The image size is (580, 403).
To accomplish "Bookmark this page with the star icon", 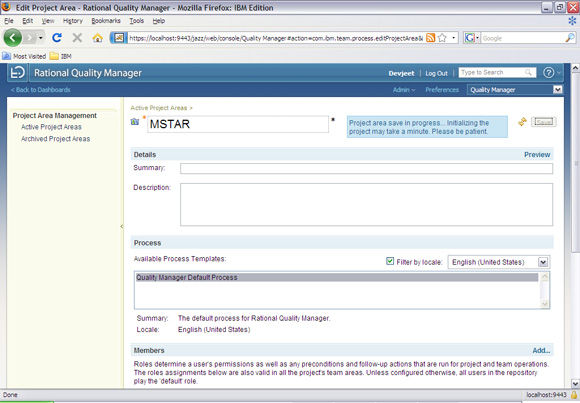I will click(x=442, y=38).
